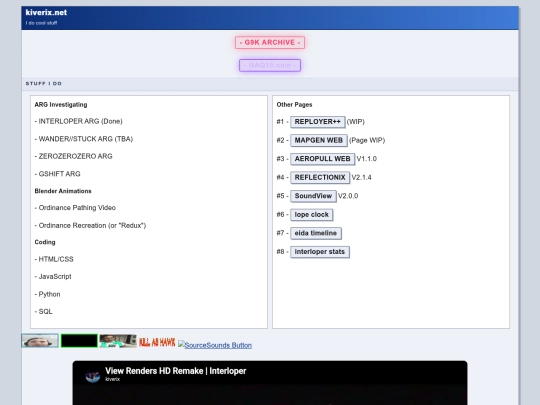Select the INTERLOPER ARG (Done) line
This screenshot has height=405, width=540.
pyautogui.click(x=79, y=121)
